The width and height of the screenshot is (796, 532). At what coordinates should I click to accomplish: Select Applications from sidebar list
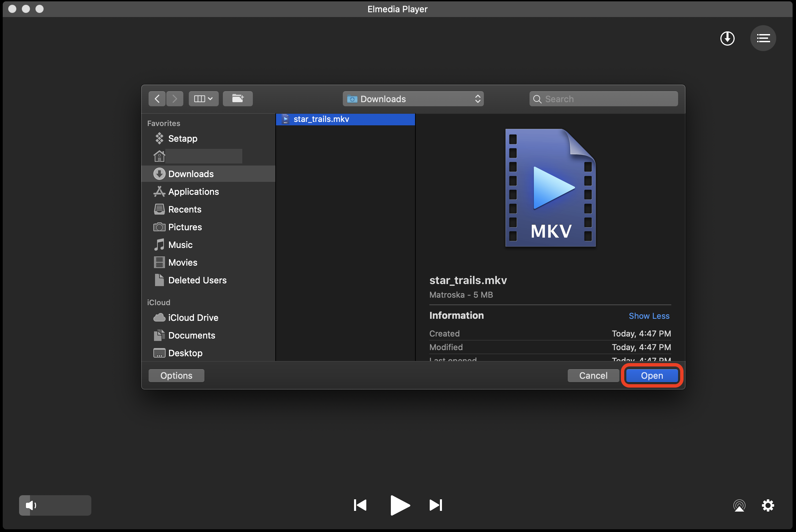[x=193, y=191]
